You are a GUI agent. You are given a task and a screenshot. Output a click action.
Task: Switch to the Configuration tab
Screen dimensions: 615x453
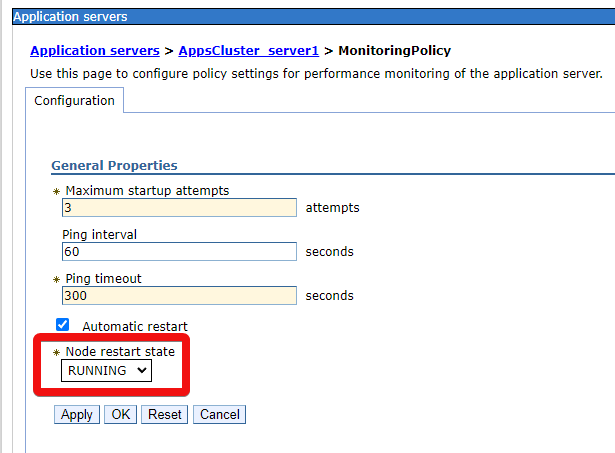[74, 101]
